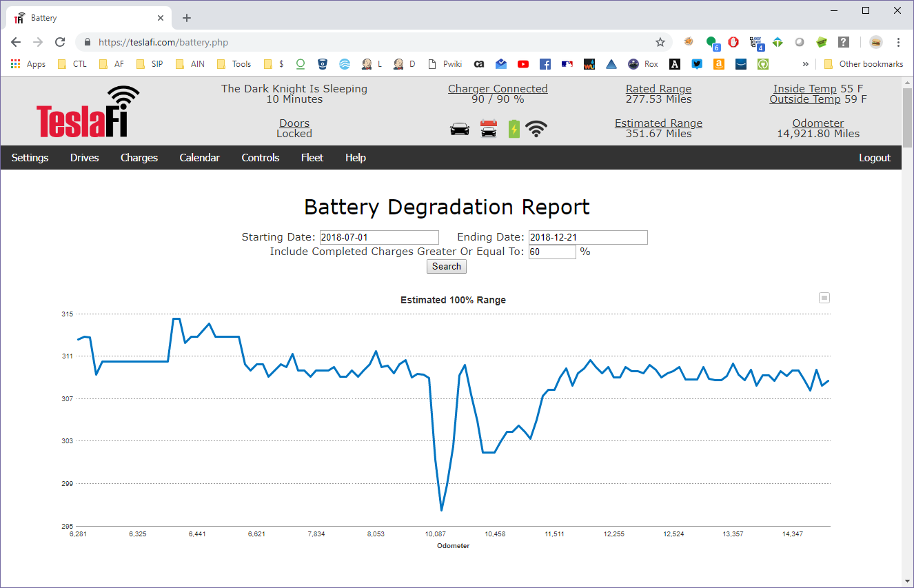This screenshot has height=588, width=914.
Task: Open the CTL bookmarks folder
Action: (x=72, y=64)
